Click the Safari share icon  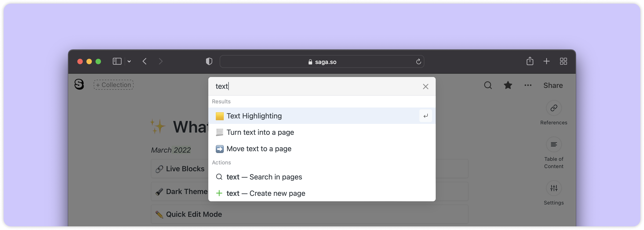(530, 61)
